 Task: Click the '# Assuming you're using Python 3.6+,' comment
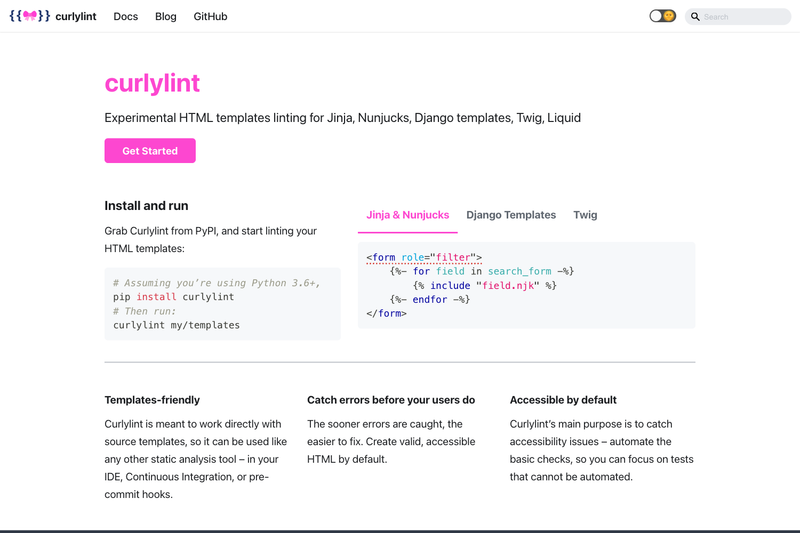(x=216, y=283)
